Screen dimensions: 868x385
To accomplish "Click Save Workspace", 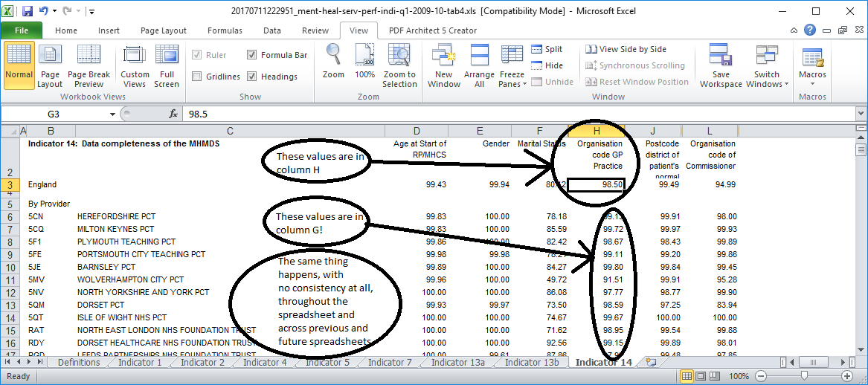I will (x=721, y=65).
